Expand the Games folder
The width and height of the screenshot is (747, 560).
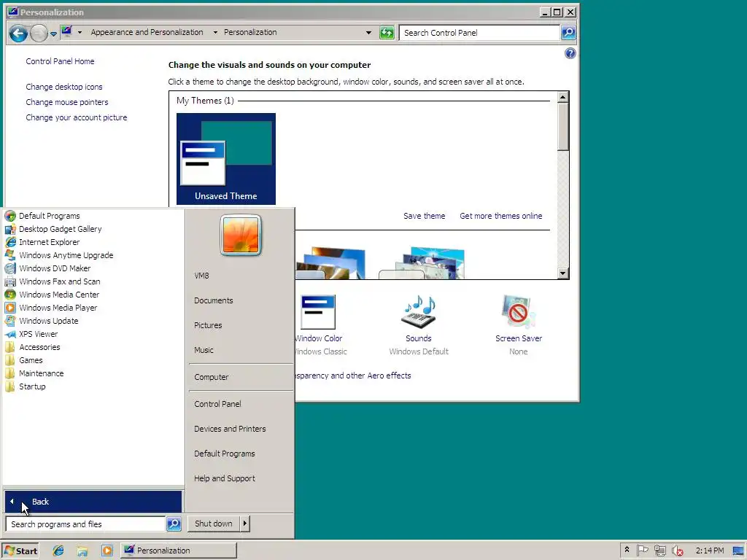pos(31,360)
